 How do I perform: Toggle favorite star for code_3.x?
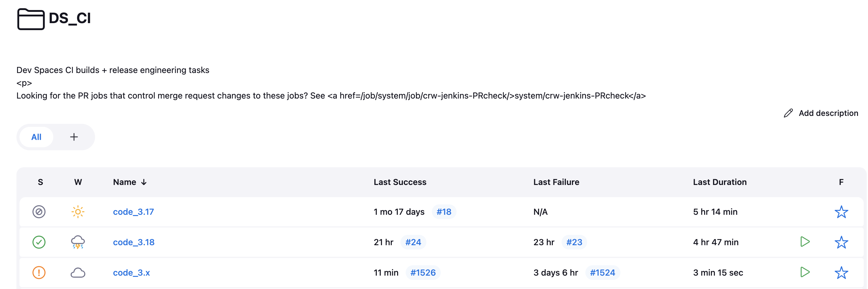[841, 273]
